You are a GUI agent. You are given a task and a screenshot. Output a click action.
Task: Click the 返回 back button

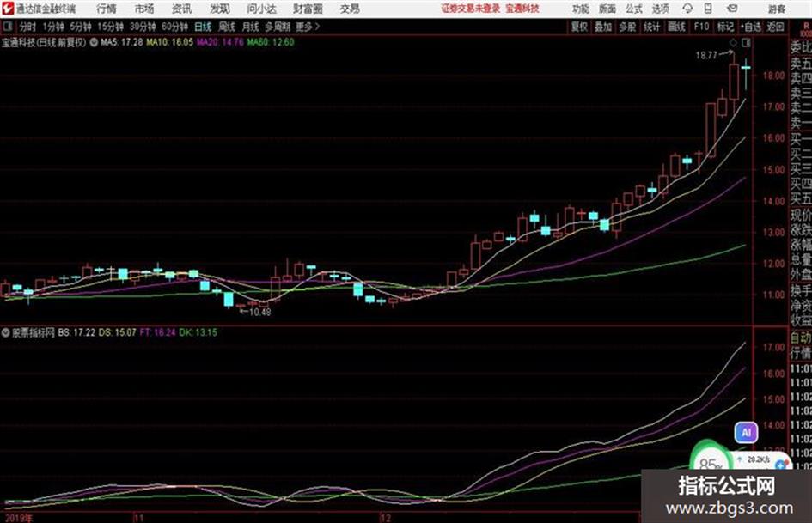tap(776, 27)
